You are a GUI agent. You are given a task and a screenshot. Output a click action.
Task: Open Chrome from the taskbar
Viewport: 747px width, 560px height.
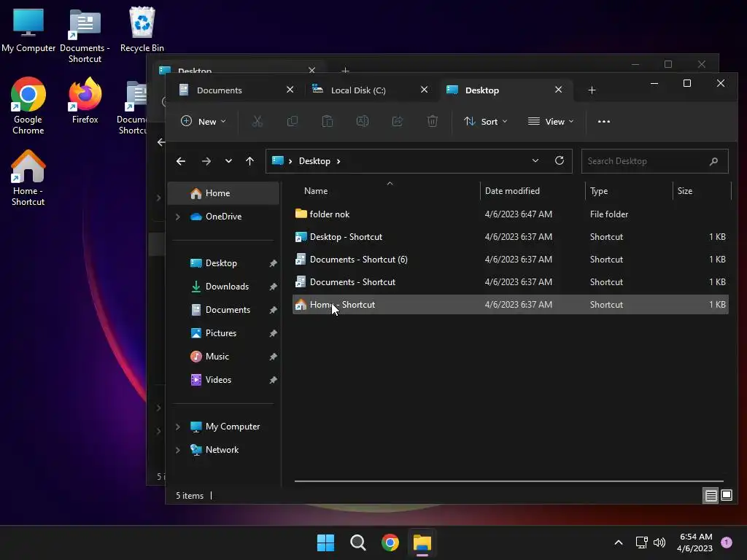pos(390,542)
